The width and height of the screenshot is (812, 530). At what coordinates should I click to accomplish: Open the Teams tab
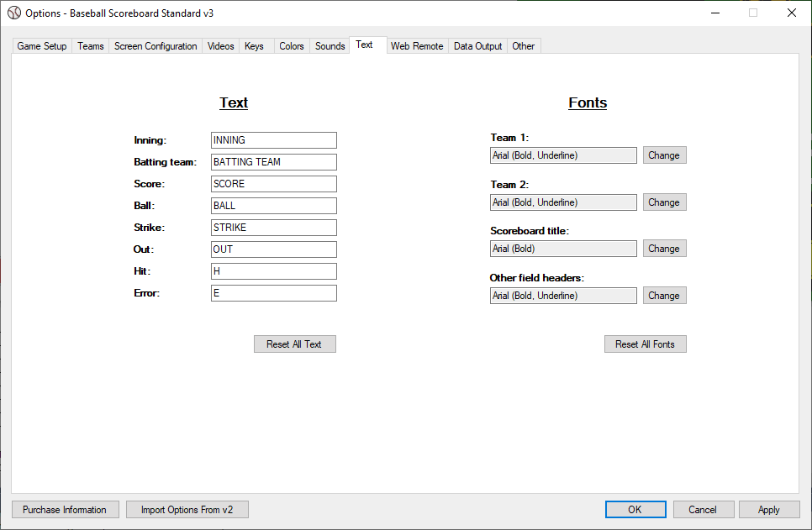(x=91, y=46)
